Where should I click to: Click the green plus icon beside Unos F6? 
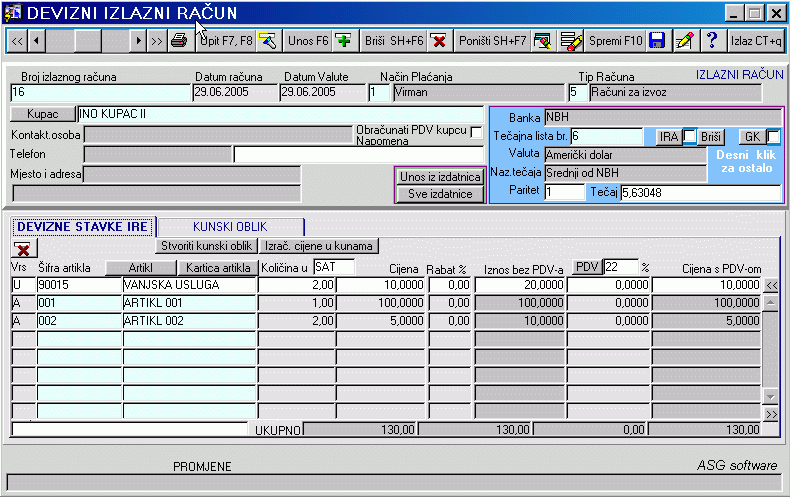point(344,41)
